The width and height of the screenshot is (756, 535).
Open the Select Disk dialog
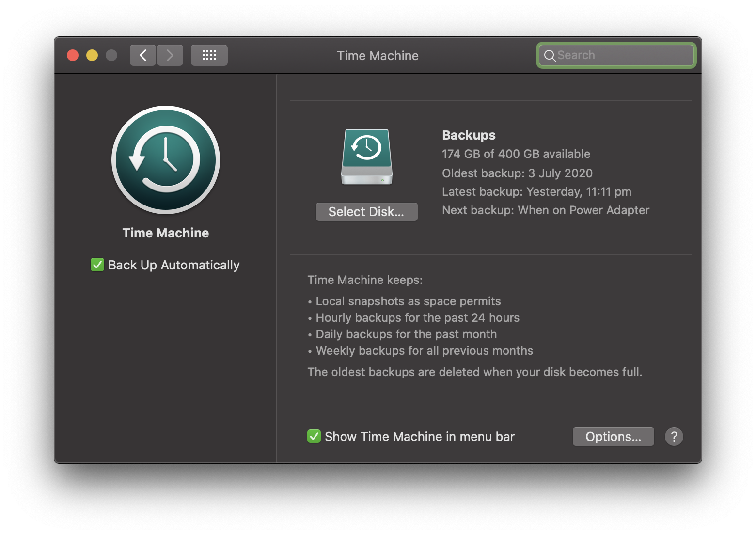[367, 212]
